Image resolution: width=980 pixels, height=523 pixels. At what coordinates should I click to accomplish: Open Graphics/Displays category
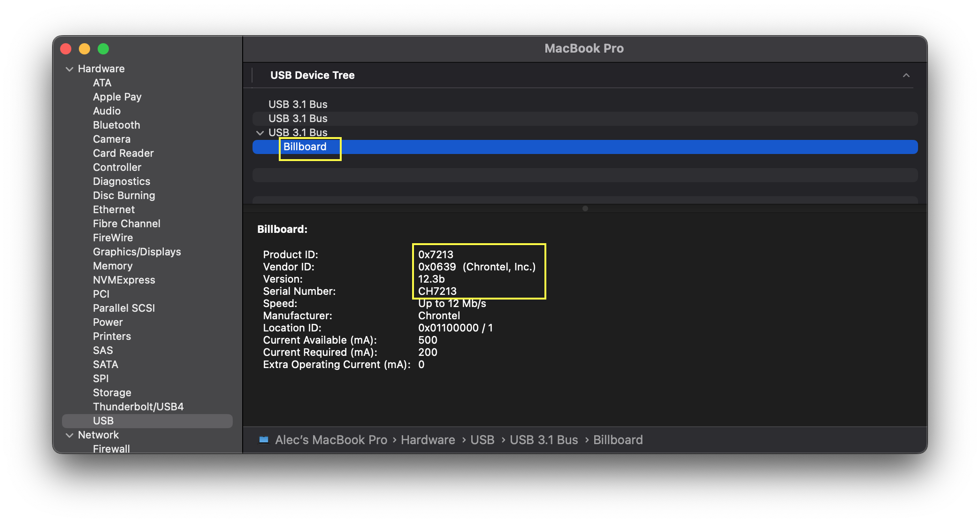137,252
